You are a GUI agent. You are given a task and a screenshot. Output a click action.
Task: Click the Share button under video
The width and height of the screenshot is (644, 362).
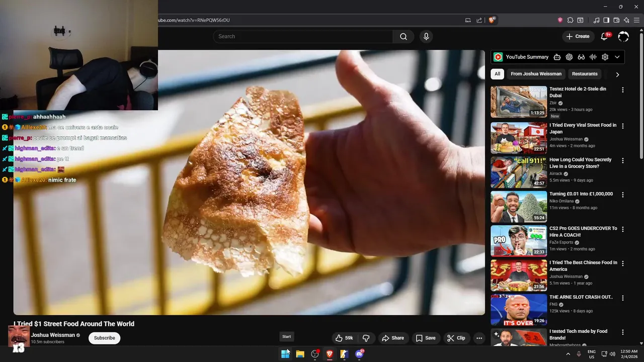(392, 338)
